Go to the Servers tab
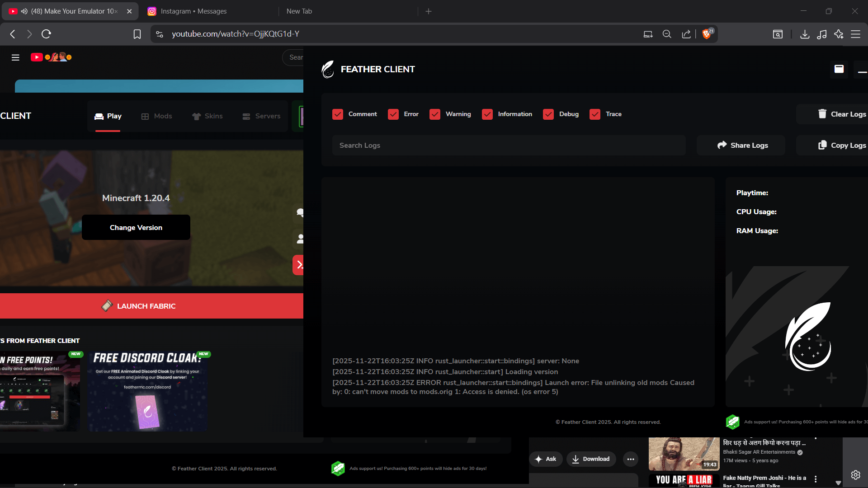The width and height of the screenshot is (868, 488). 262,116
